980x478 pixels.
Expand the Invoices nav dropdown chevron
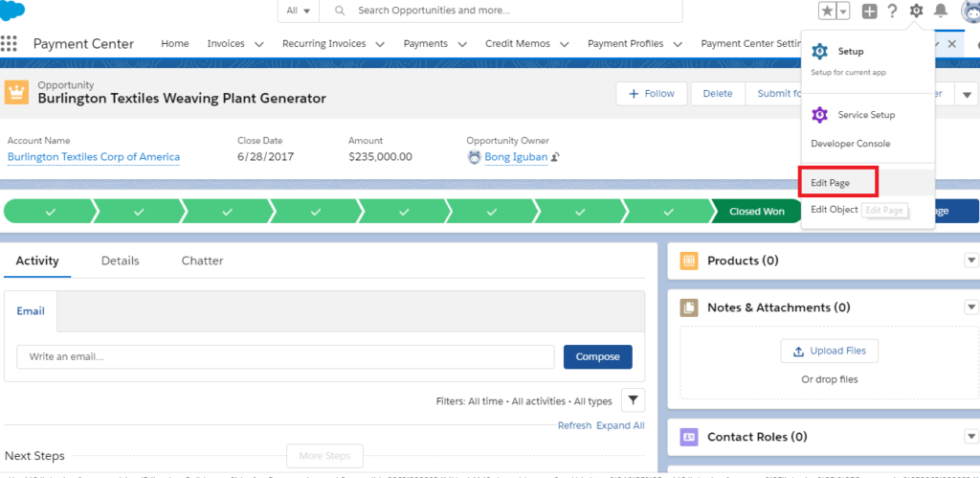(258, 44)
